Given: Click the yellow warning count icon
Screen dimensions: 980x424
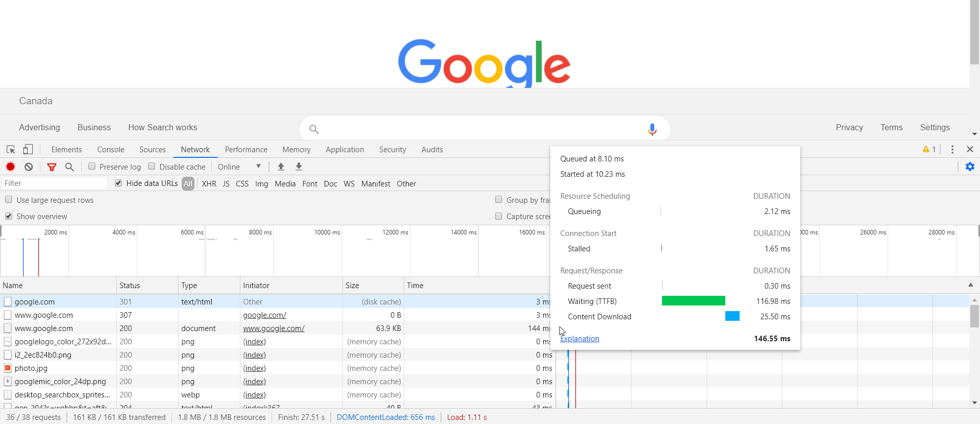Looking at the screenshot, I should click(926, 149).
